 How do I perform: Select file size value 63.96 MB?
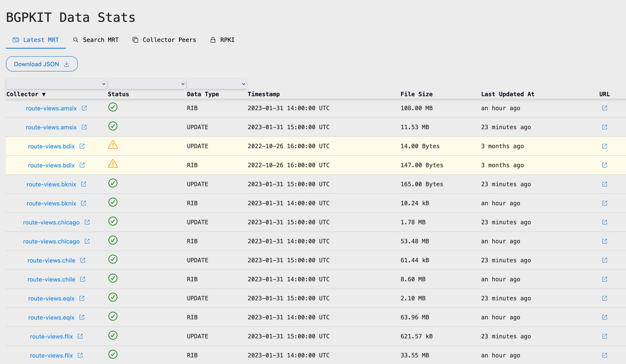(x=415, y=317)
